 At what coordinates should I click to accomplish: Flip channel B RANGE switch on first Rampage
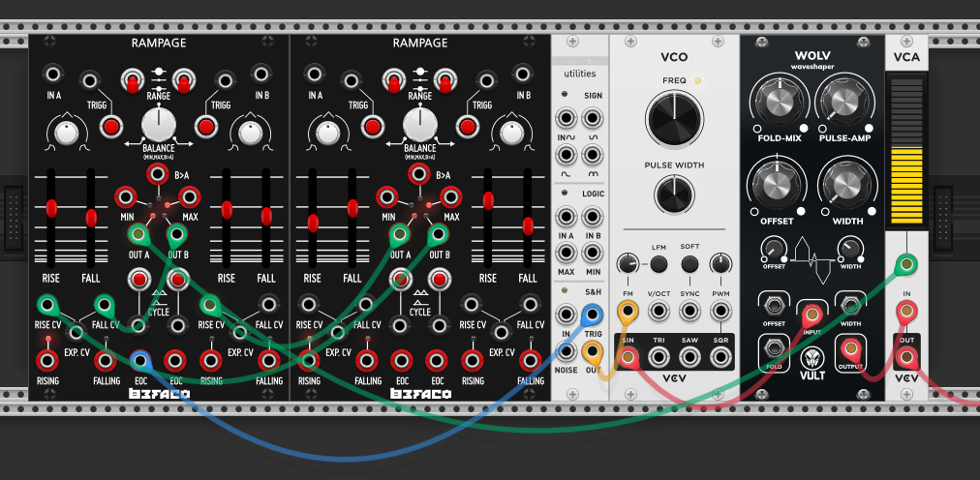pos(184,81)
